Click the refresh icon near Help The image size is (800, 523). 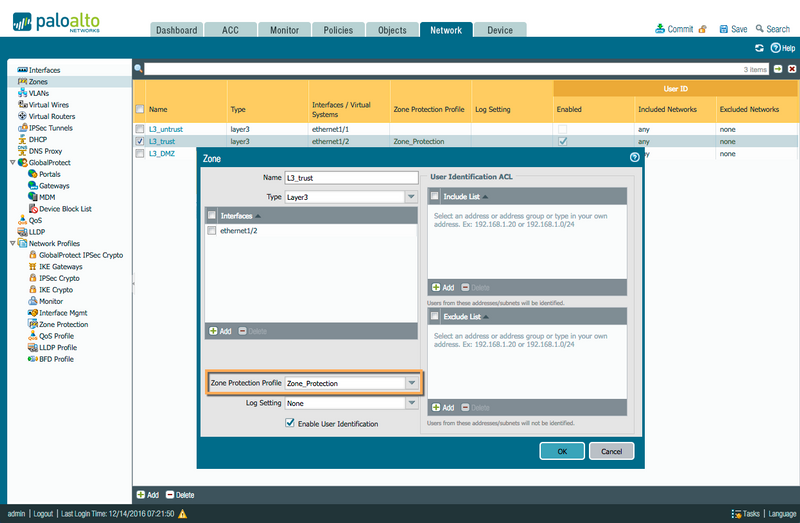pos(759,48)
